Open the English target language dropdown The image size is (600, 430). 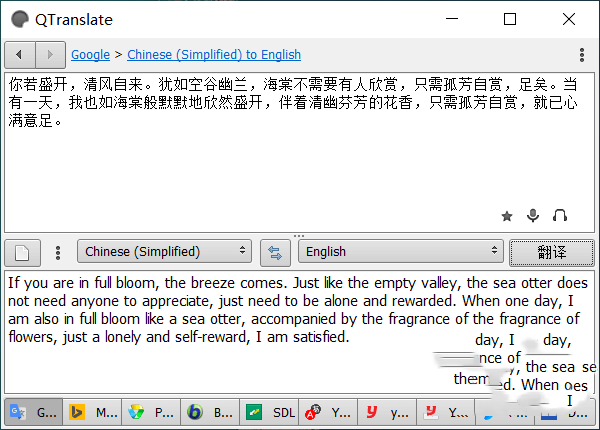[x=401, y=251]
